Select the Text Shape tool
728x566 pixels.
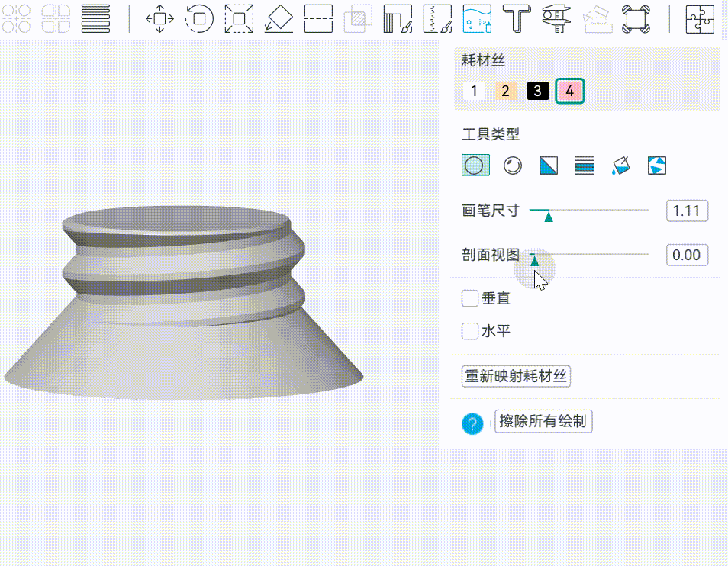pyautogui.click(x=517, y=18)
